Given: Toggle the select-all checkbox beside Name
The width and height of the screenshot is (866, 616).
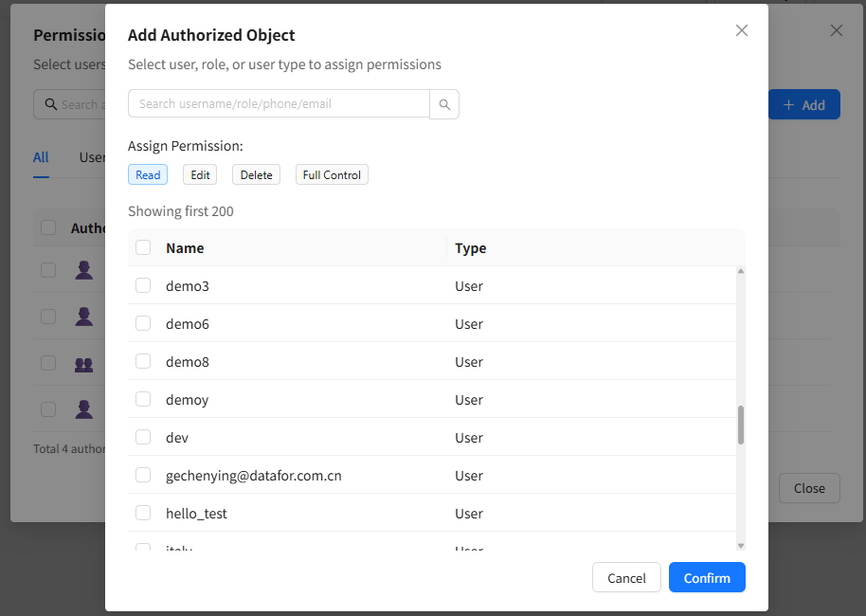Looking at the screenshot, I should pyautogui.click(x=143, y=247).
